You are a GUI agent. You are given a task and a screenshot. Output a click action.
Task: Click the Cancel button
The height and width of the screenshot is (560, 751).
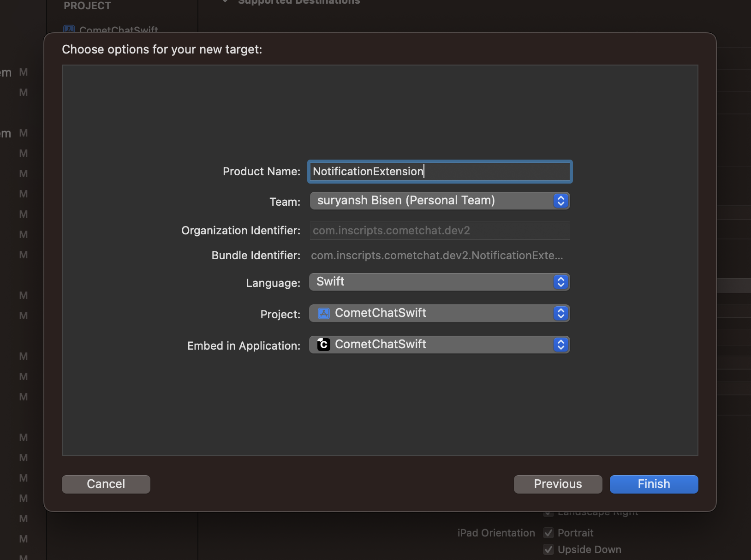tap(106, 484)
